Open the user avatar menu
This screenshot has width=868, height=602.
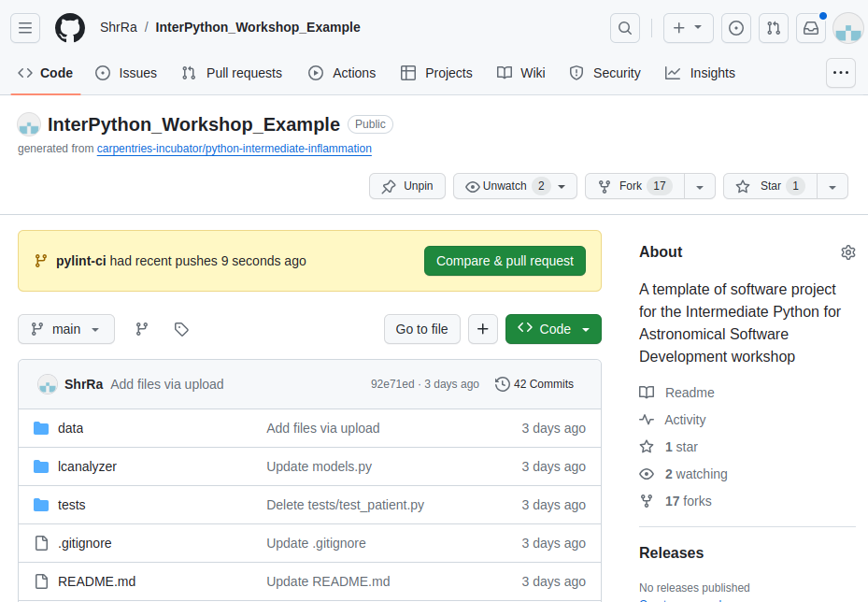click(848, 28)
